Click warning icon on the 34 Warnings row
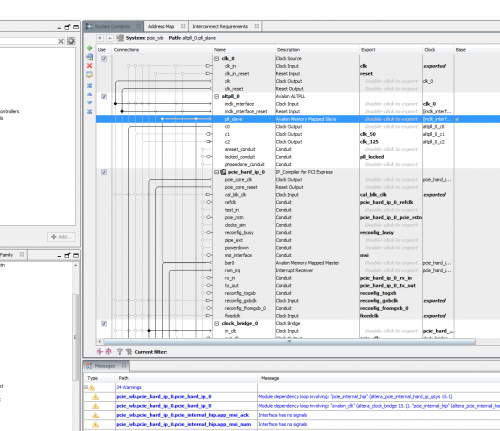The width and height of the screenshot is (500, 431). [92, 387]
